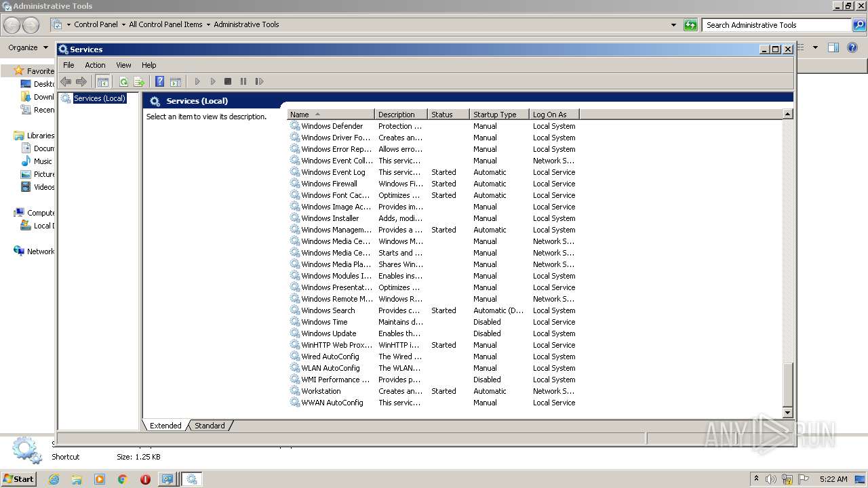Show hidden tray icons arrow
This screenshot has height=488, width=868.
(x=756, y=479)
